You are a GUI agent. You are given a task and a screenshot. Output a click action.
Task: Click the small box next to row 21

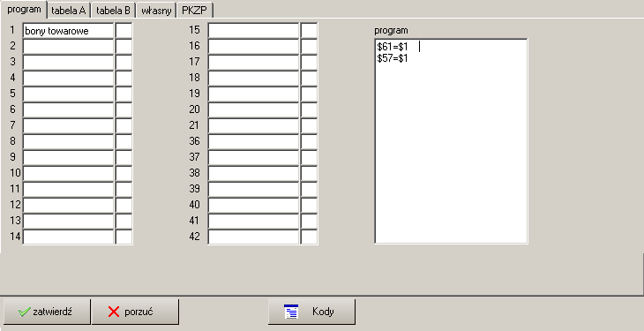(310, 126)
